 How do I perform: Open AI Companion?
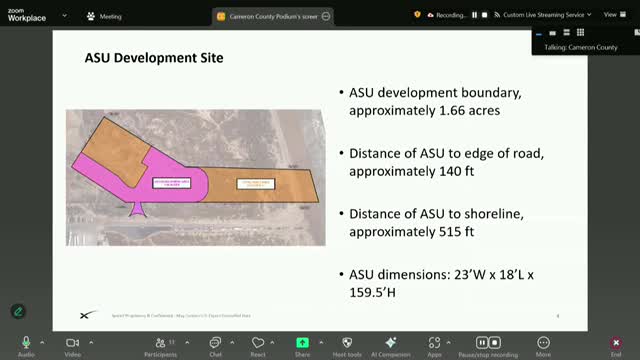pos(391,347)
